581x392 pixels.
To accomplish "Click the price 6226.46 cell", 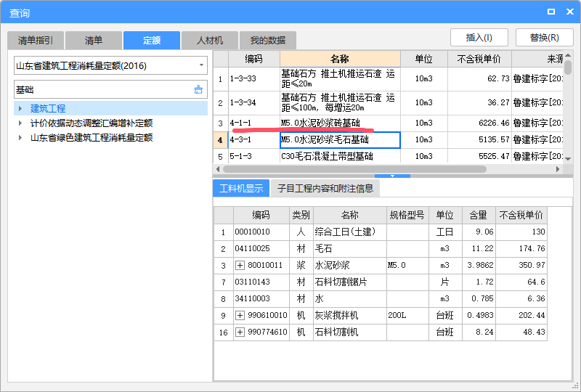I will pos(479,123).
